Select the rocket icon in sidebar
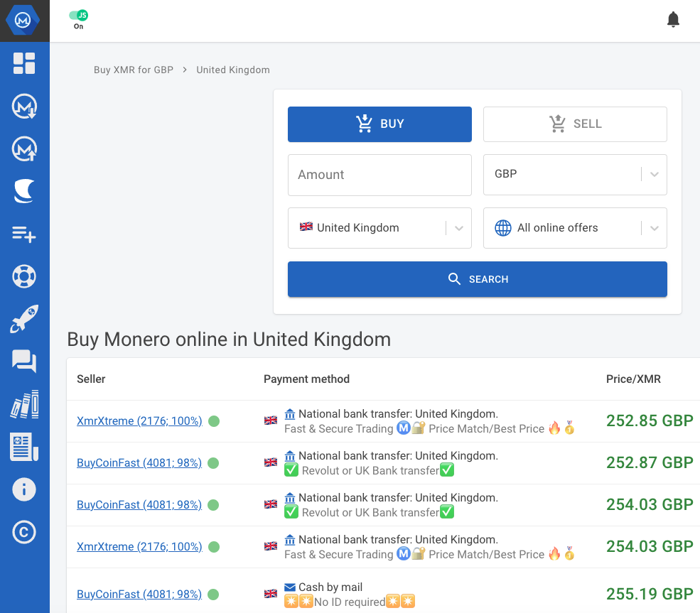Viewport: 700px width, 613px height. coord(24,319)
